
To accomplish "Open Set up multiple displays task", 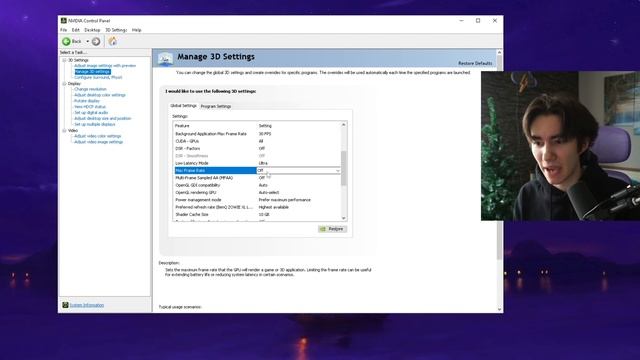I will click(95, 124).
